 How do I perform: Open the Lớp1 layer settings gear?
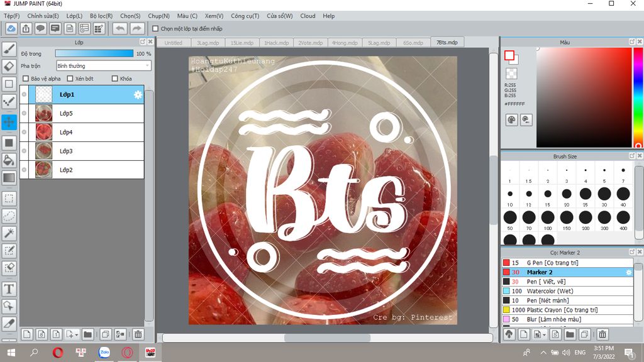[x=138, y=95]
